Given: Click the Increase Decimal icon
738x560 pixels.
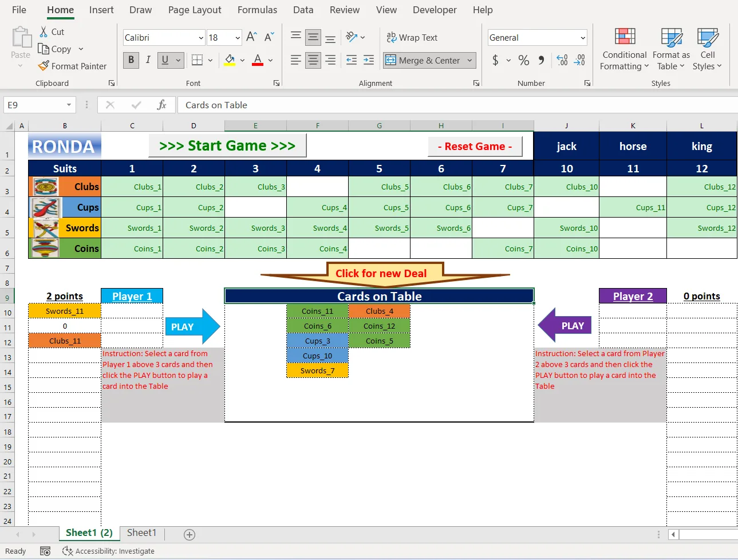Looking at the screenshot, I should pyautogui.click(x=562, y=60).
